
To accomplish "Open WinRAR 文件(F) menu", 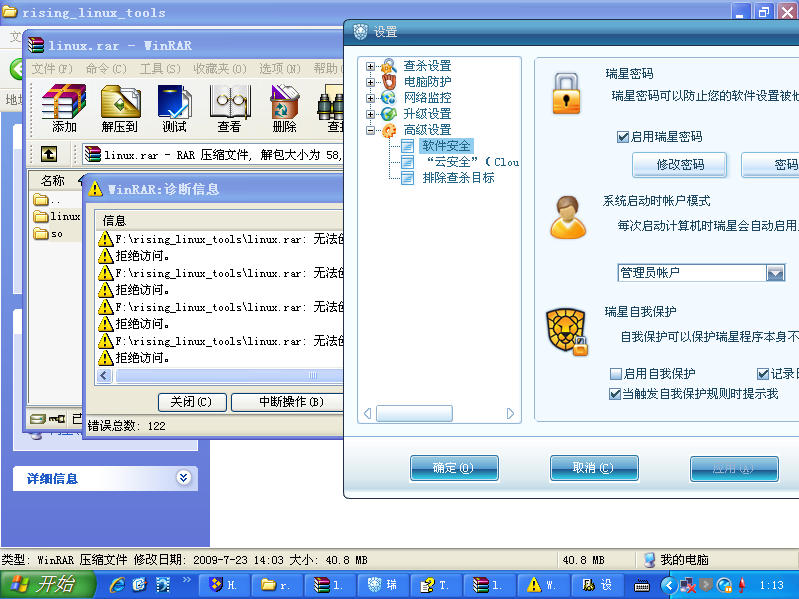I will point(52,69).
